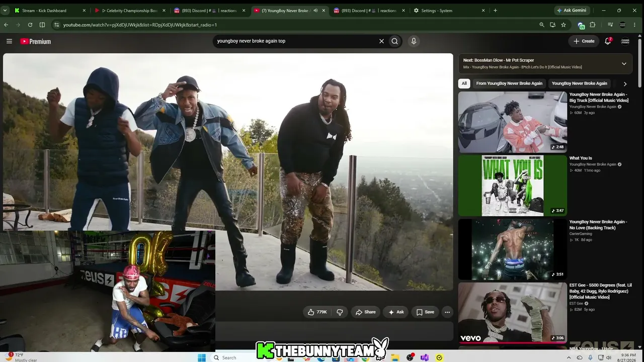
Task: Click the What You Is thumbnail
Action: tap(513, 186)
